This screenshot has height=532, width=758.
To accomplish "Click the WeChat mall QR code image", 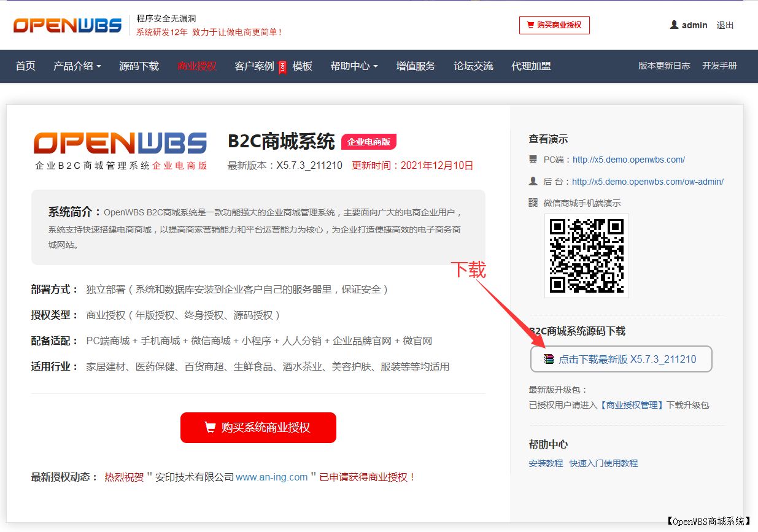I will (586, 255).
